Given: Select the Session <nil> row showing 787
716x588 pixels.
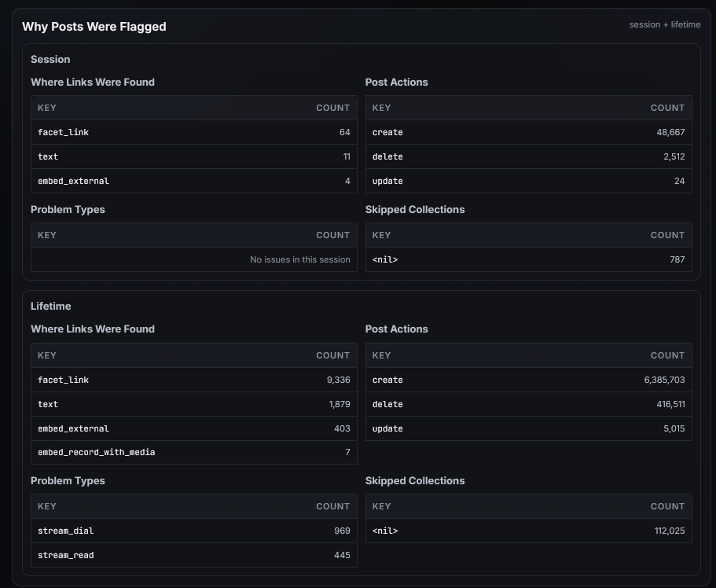Looking at the screenshot, I should pos(528,259).
